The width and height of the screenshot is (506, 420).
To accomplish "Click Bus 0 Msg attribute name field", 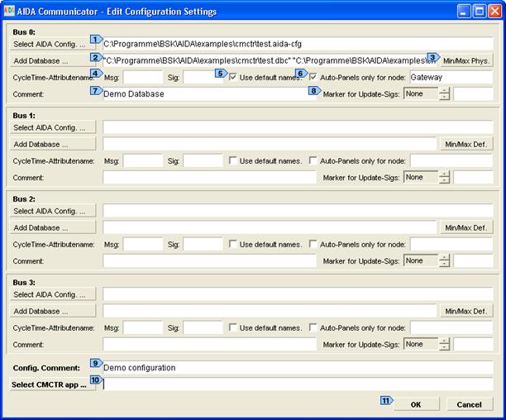I will pyautogui.click(x=143, y=78).
